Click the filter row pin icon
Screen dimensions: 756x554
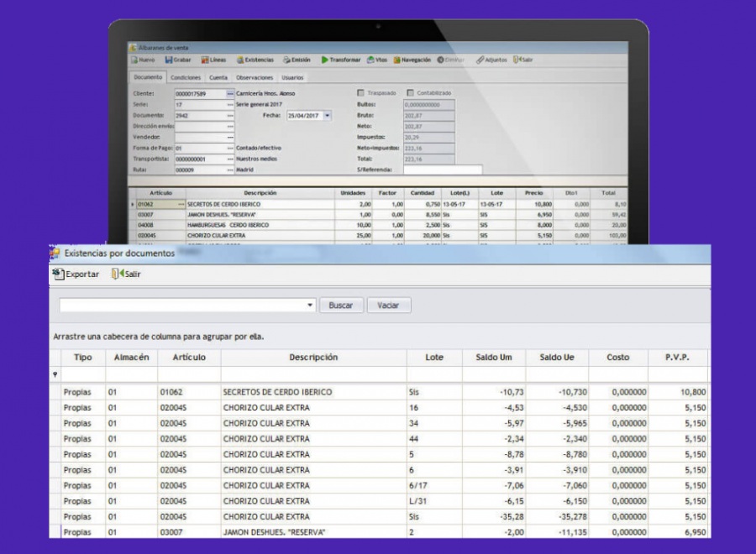pyautogui.click(x=55, y=374)
